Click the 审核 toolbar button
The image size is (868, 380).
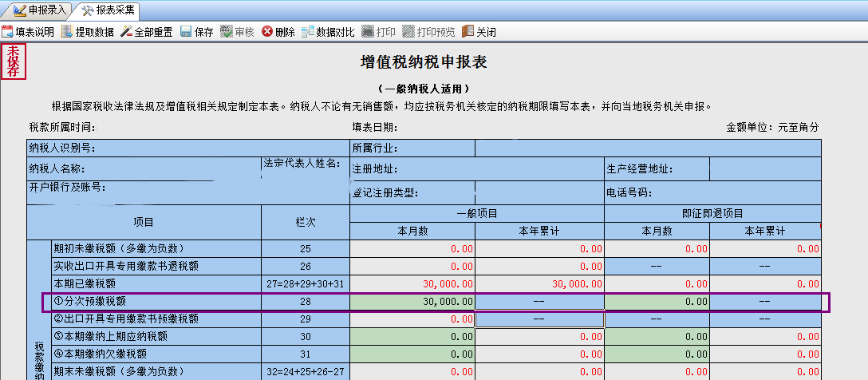[x=237, y=32]
